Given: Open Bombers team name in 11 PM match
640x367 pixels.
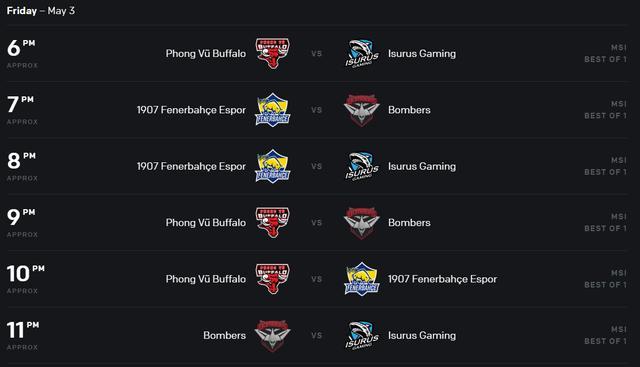Looking at the screenshot, I should 224,336.
